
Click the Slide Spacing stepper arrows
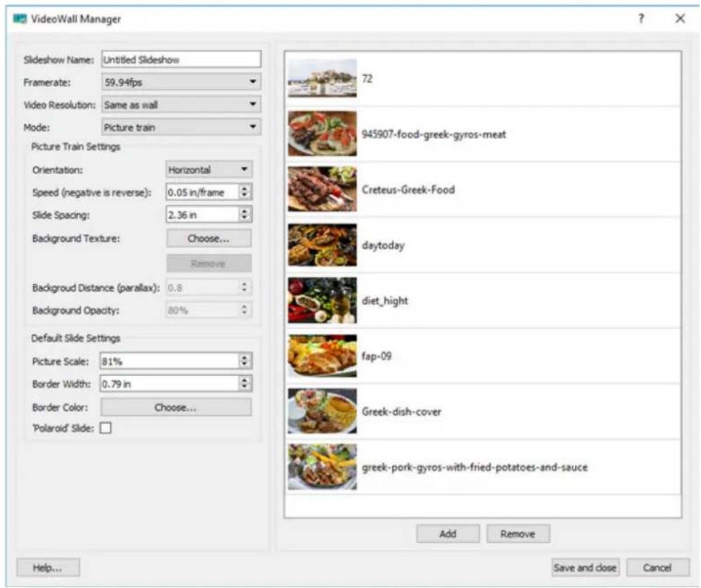244,214
